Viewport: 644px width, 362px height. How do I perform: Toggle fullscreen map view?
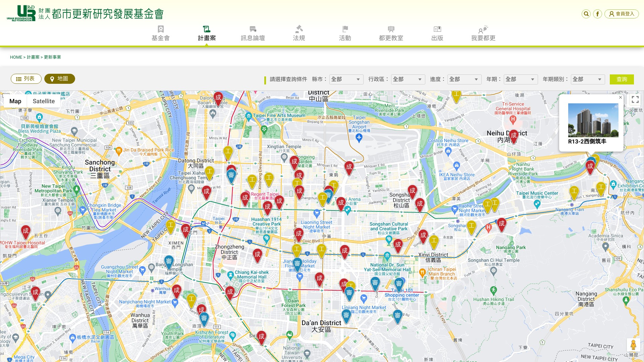[x=635, y=100]
